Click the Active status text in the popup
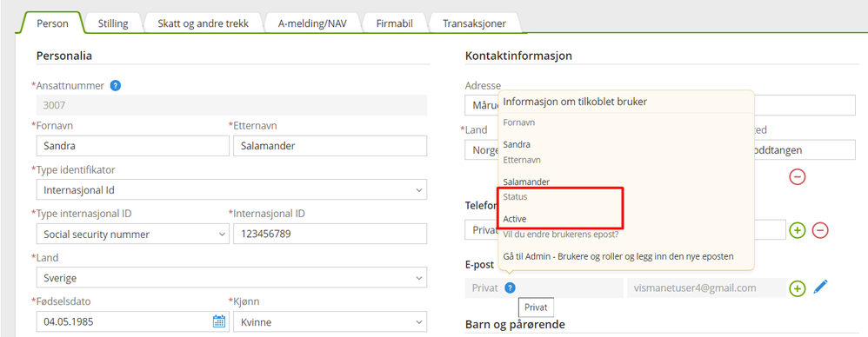 [x=515, y=220]
